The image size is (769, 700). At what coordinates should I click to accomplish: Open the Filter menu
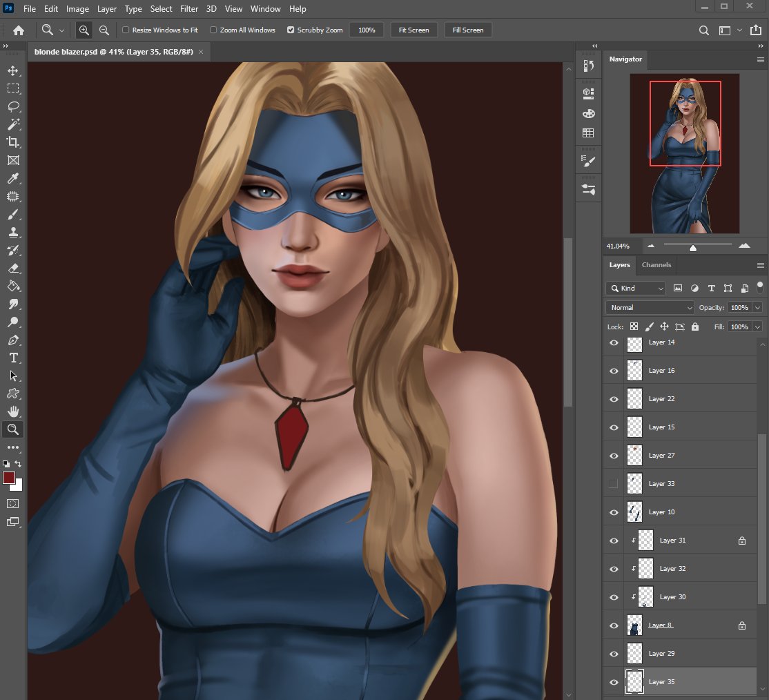(x=188, y=9)
